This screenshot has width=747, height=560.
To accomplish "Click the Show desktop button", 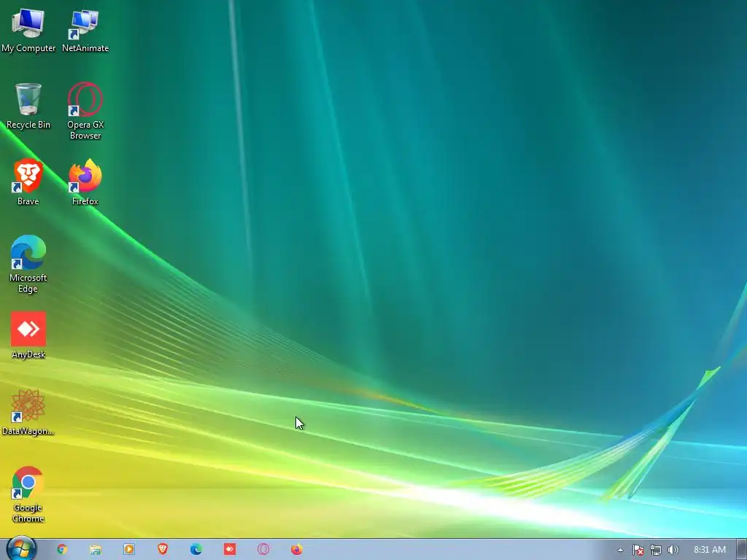I will click(x=741, y=550).
